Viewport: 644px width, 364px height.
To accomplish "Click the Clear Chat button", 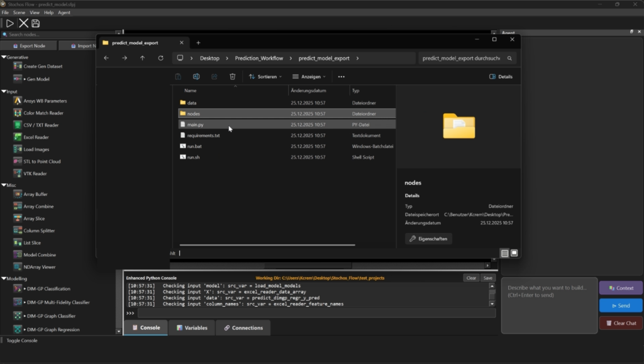I will tap(621, 323).
